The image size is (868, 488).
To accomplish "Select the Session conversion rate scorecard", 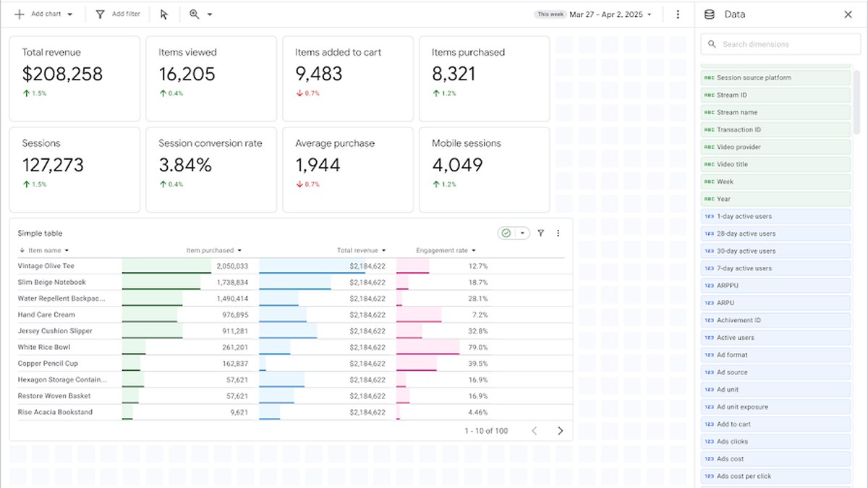I will [211, 170].
